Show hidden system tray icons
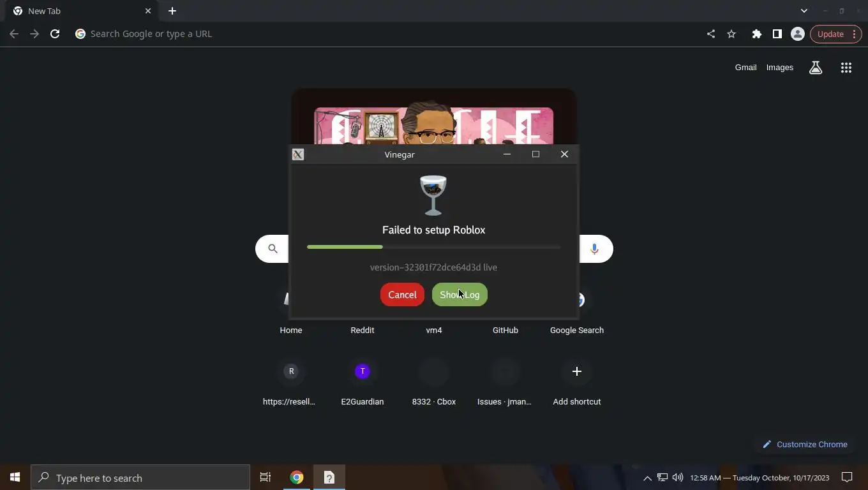The image size is (868, 490). pyautogui.click(x=647, y=478)
